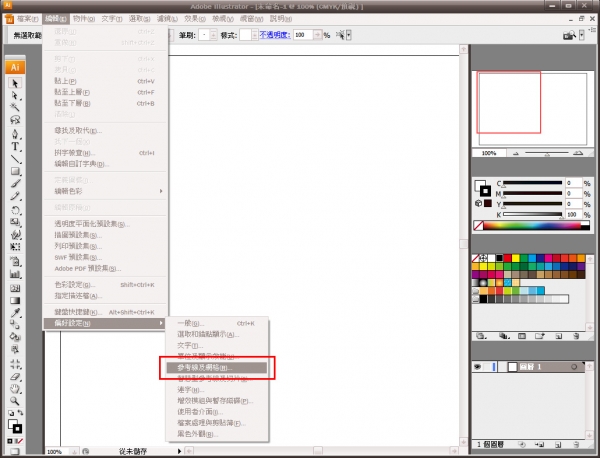Image resolution: width=600 pixels, height=458 pixels.
Task: Open 筆刷 dropdown in control bar
Action: click(x=213, y=35)
